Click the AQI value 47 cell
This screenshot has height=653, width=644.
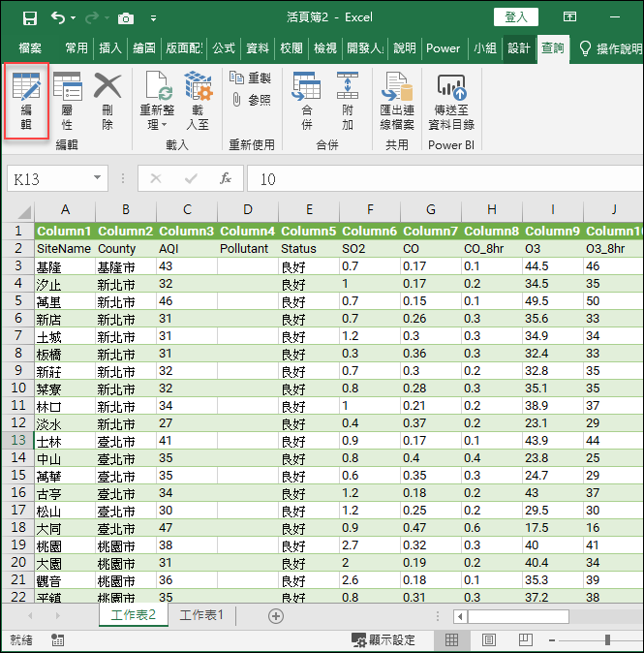[187, 528]
